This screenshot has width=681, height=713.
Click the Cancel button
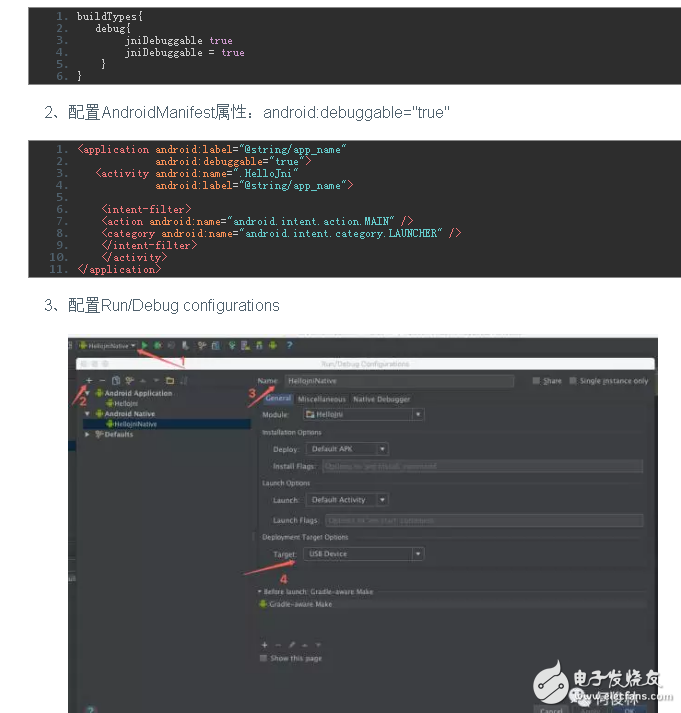point(551,710)
